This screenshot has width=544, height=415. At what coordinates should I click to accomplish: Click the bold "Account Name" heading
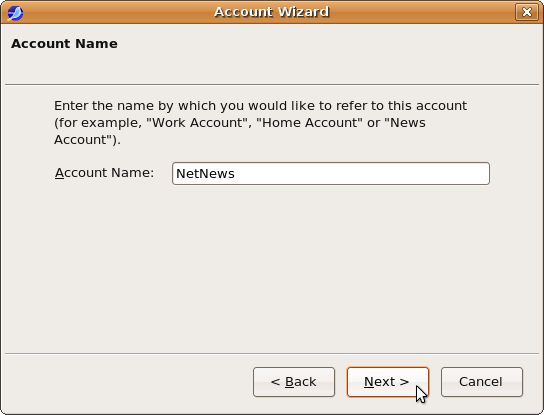(x=64, y=44)
